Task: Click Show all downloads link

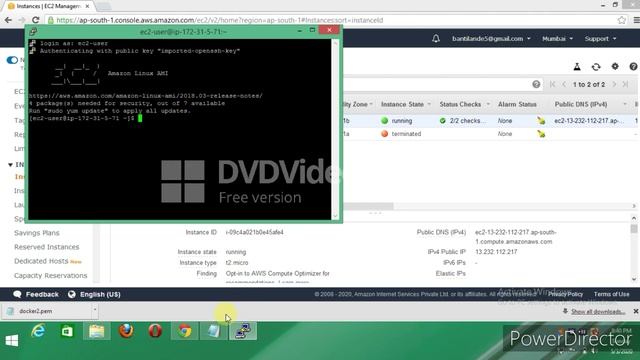Action: 598,311
